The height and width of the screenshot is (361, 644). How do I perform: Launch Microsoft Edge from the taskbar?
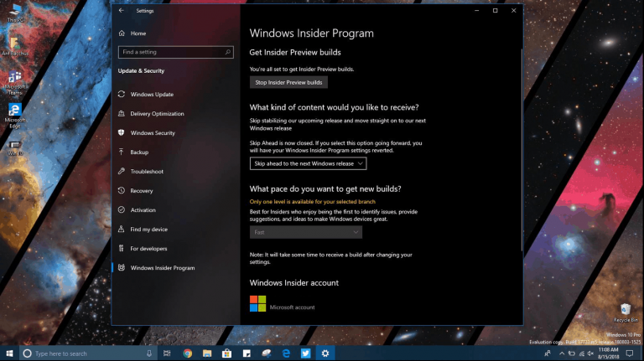coord(286,353)
